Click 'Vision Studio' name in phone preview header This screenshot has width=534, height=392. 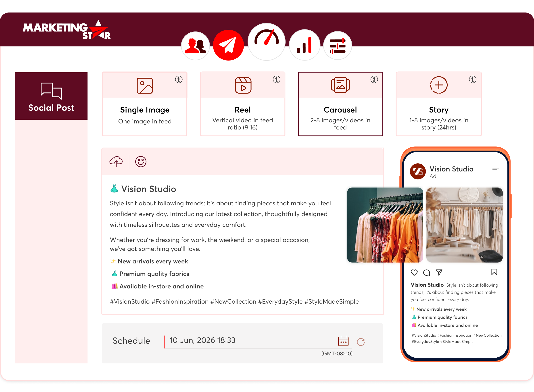tap(451, 169)
